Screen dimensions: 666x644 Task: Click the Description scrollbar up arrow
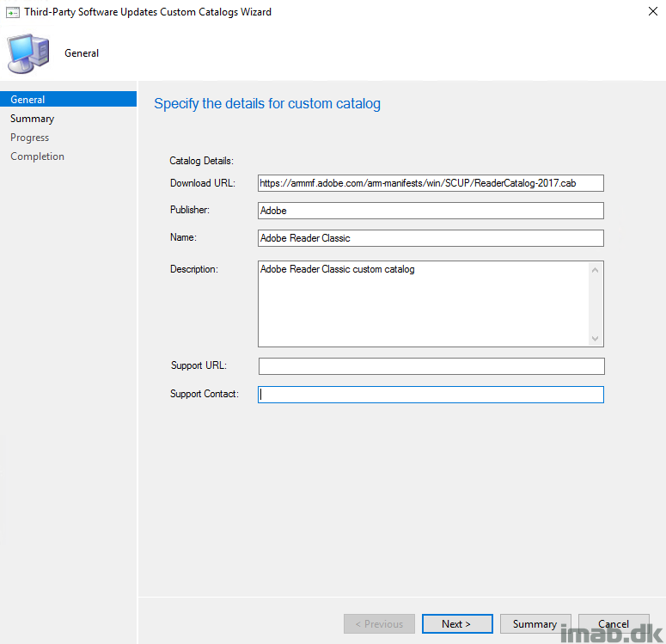click(x=595, y=270)
